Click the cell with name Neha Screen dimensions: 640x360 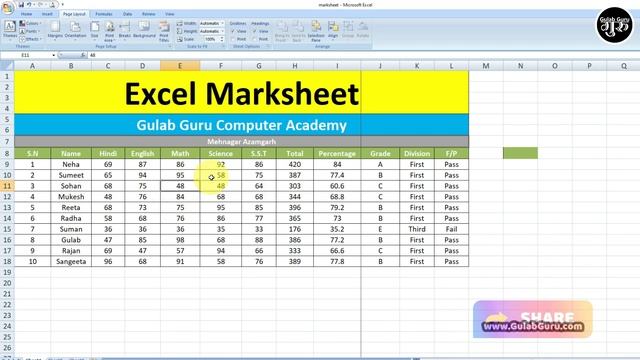point(71,164)
